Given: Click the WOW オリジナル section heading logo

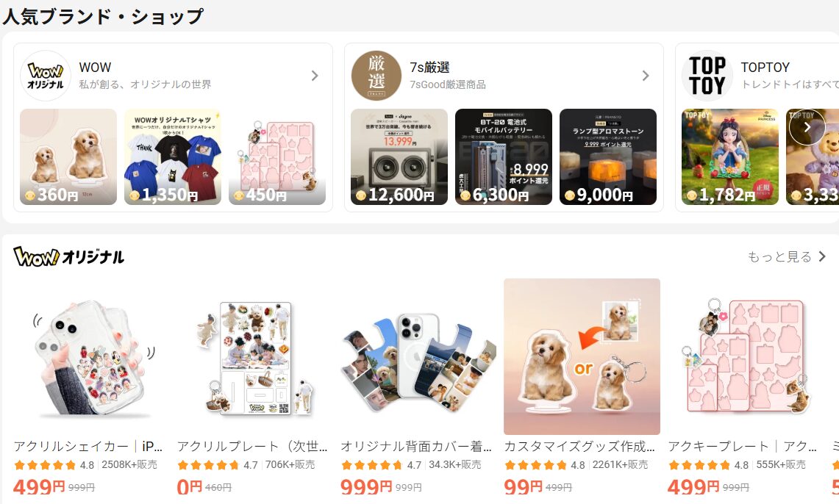Looking at the screenshot, I should pyautogui.click(x=69, y=257).
